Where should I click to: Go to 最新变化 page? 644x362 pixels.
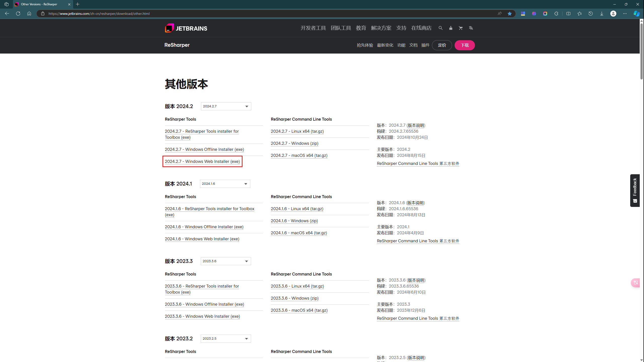coord(385,45)
